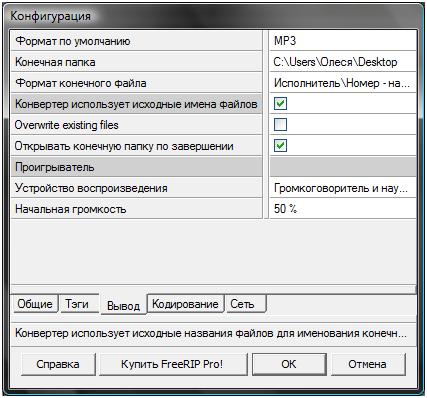
Task: Select the 'Формат конечного файла' row label
Action: click(137, 83)
